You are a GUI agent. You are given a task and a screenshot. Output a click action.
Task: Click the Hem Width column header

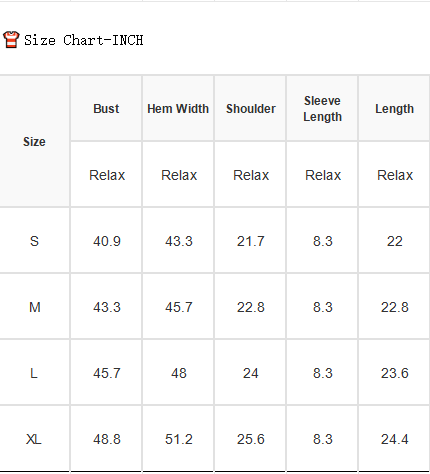tap(178, 109)
